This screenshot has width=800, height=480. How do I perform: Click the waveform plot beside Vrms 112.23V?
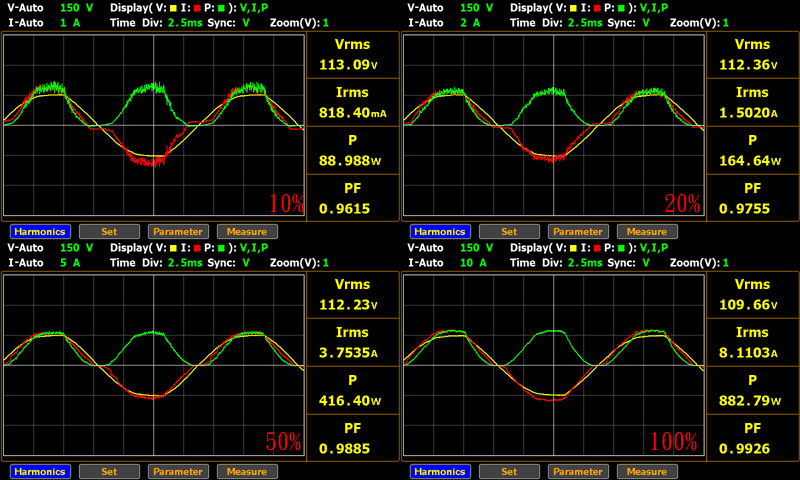[154, 365]
